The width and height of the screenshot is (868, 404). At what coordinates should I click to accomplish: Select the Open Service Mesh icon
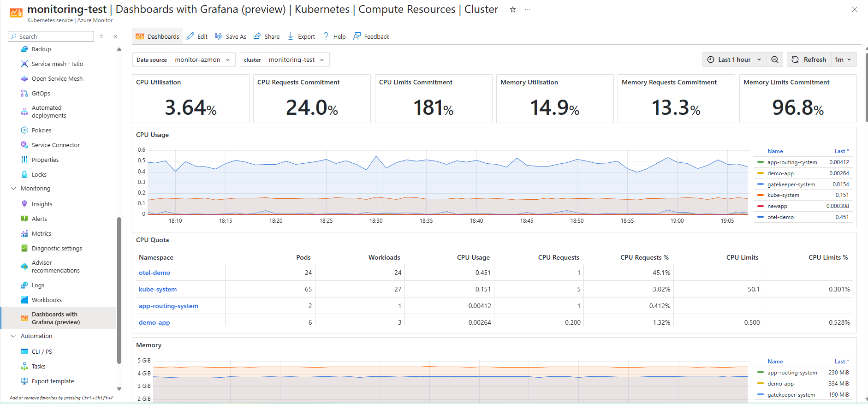24,79
